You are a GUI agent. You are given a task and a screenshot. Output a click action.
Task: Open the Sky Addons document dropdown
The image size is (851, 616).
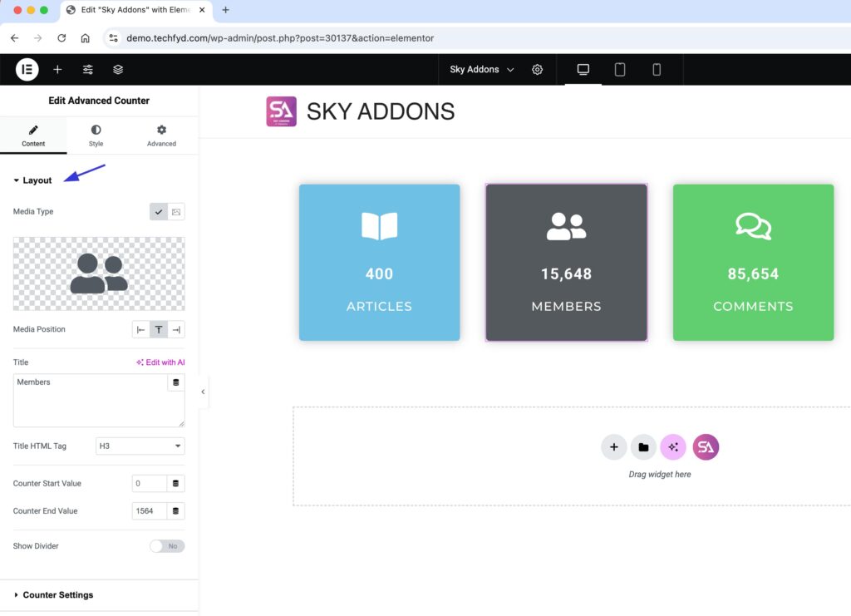tap(481, 70)
